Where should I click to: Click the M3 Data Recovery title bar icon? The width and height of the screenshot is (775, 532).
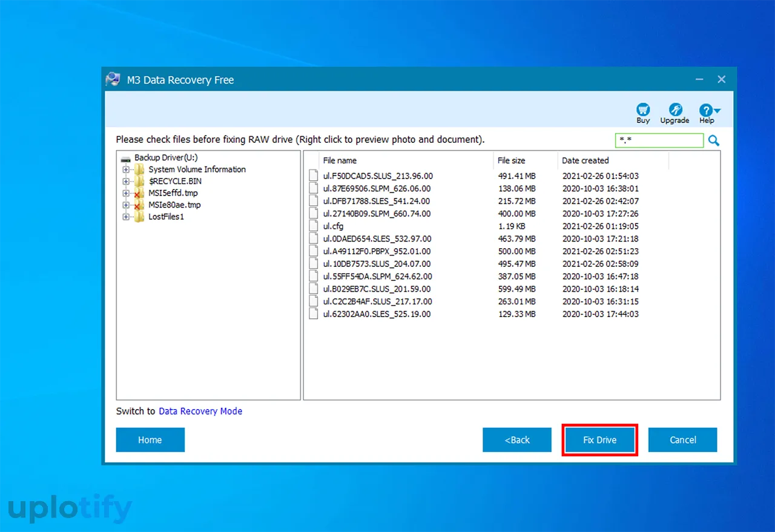coord(113,79)
